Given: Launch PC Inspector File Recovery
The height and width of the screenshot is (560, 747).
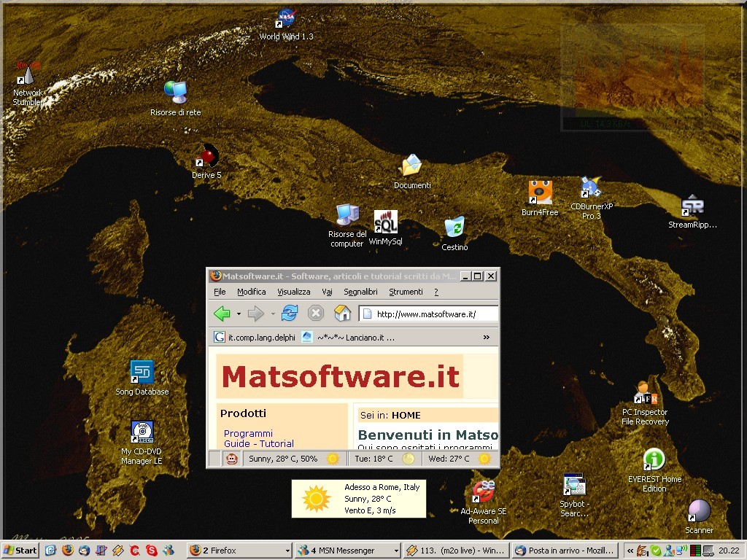Looking at the screenshot, I should pyautogui.click(x=645, y=402).
